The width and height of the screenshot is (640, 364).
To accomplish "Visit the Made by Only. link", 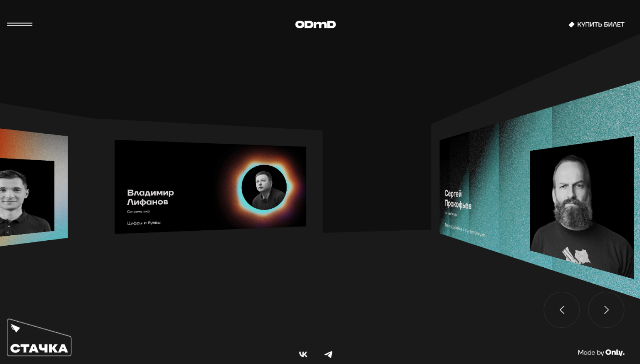I will (x=601, y=352).
